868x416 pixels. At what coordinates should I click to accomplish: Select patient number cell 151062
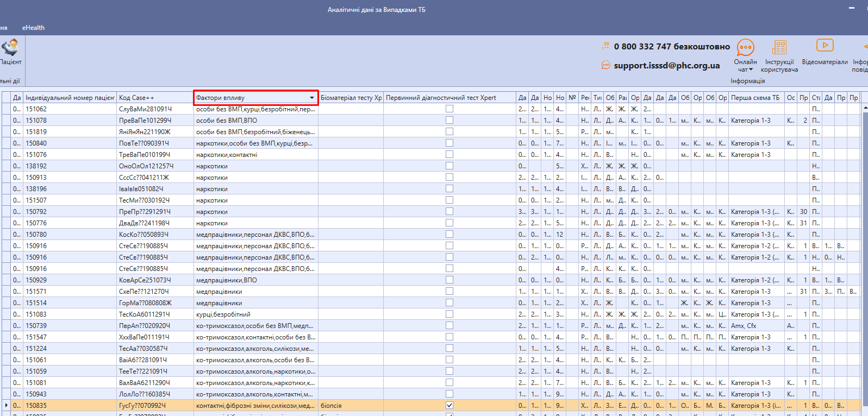[70, 109]
